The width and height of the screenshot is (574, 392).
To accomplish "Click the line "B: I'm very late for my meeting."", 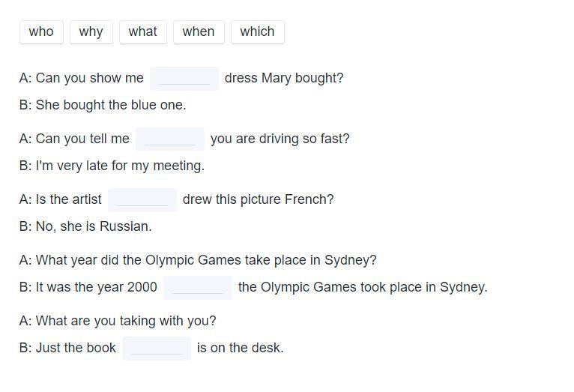I will (112, 166).
